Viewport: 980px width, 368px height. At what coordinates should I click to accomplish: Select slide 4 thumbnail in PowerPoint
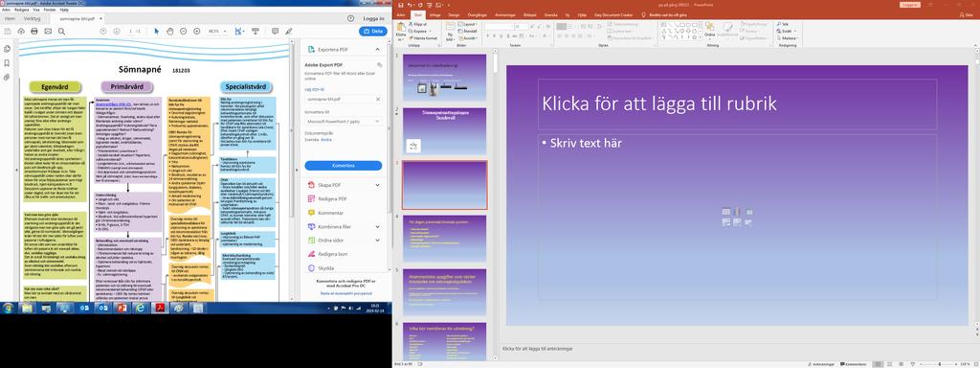444,239
